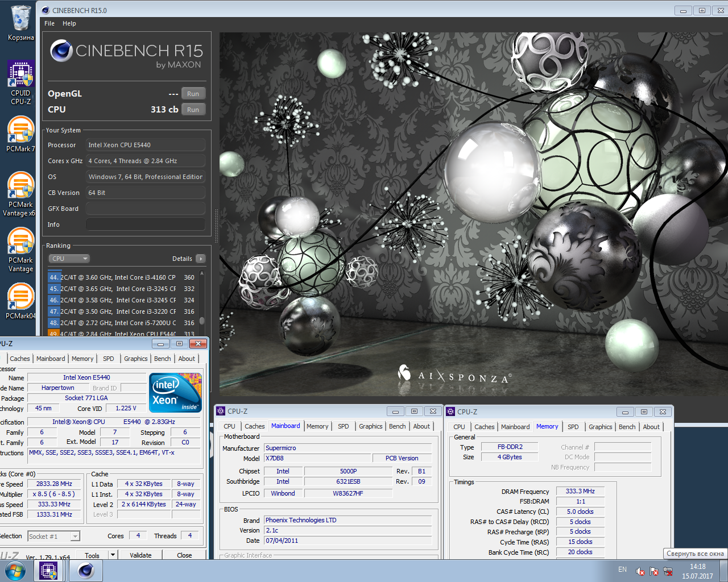The width and height of the screenshot is (728, 582).
Task: Click the DRAM Frequency 333.3 MHz value
Action: tap(580, 491)
